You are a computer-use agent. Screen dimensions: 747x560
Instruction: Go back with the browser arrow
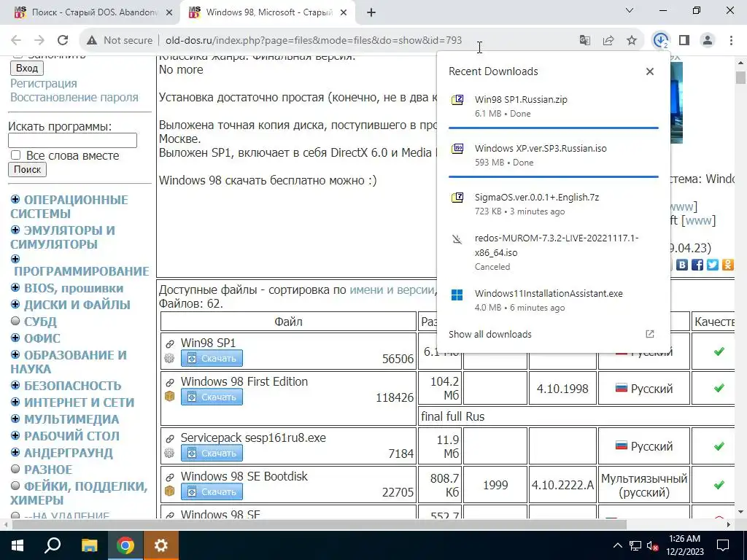tap(16, 41)
